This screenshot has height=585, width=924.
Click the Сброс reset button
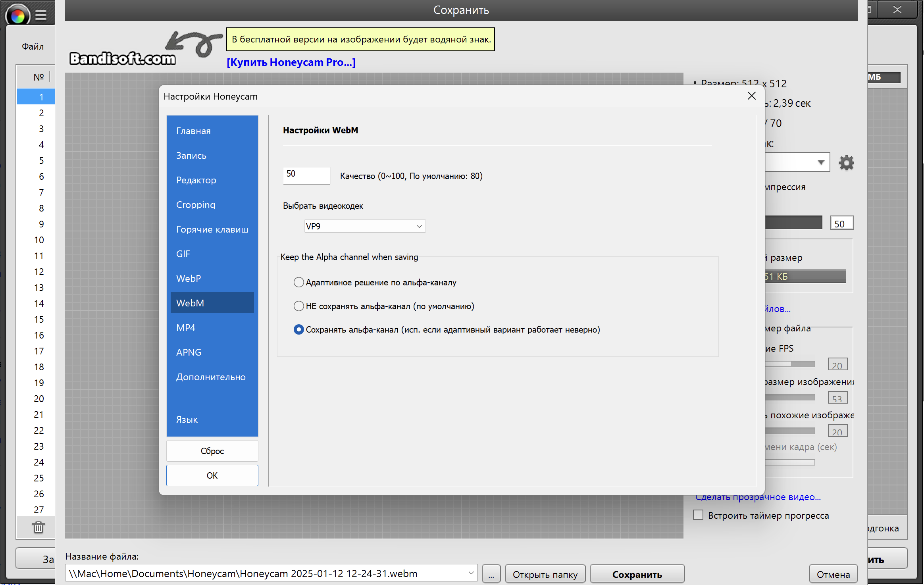point(212,451)
